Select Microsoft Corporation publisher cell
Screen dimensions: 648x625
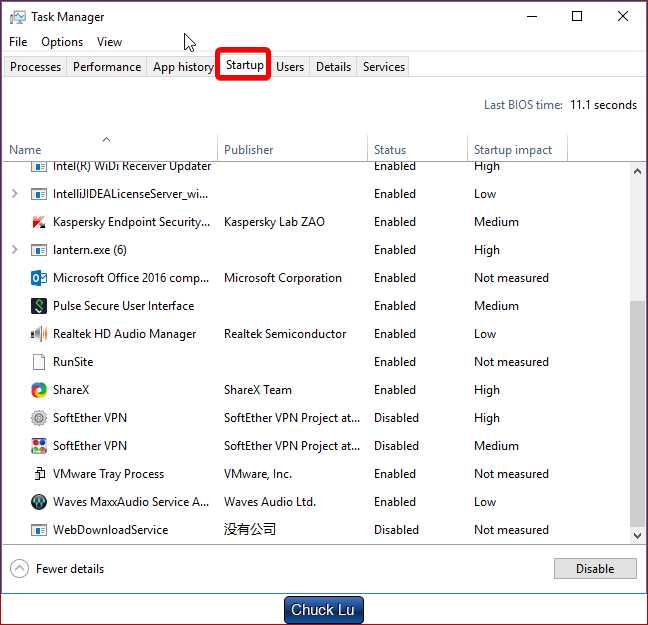[x=283, y=278]
